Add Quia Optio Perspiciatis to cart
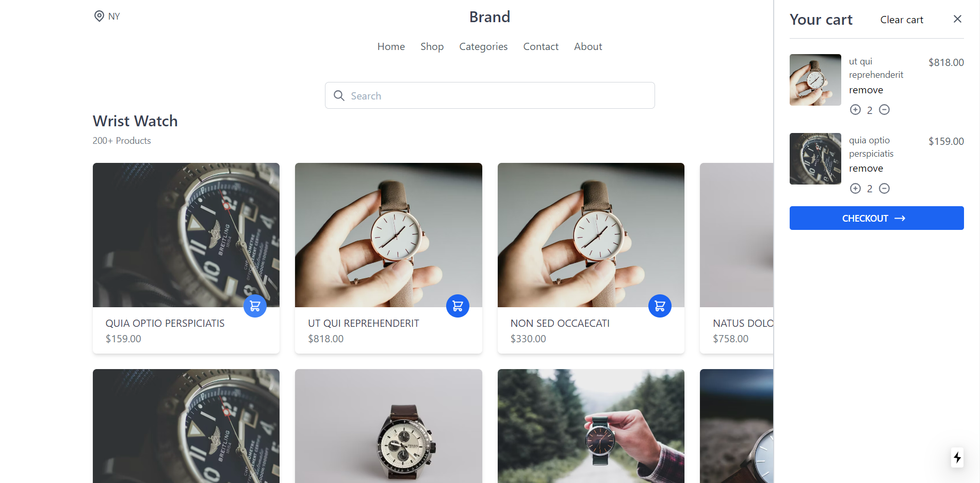Viewport: 980px width, 483px height. [255, 306]
